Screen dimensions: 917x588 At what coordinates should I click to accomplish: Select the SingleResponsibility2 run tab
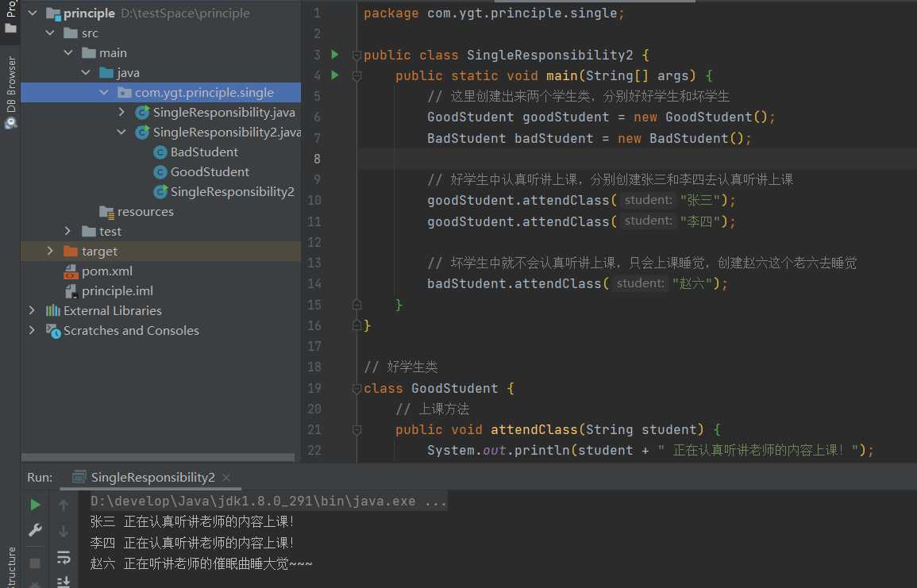click(152, 477)
